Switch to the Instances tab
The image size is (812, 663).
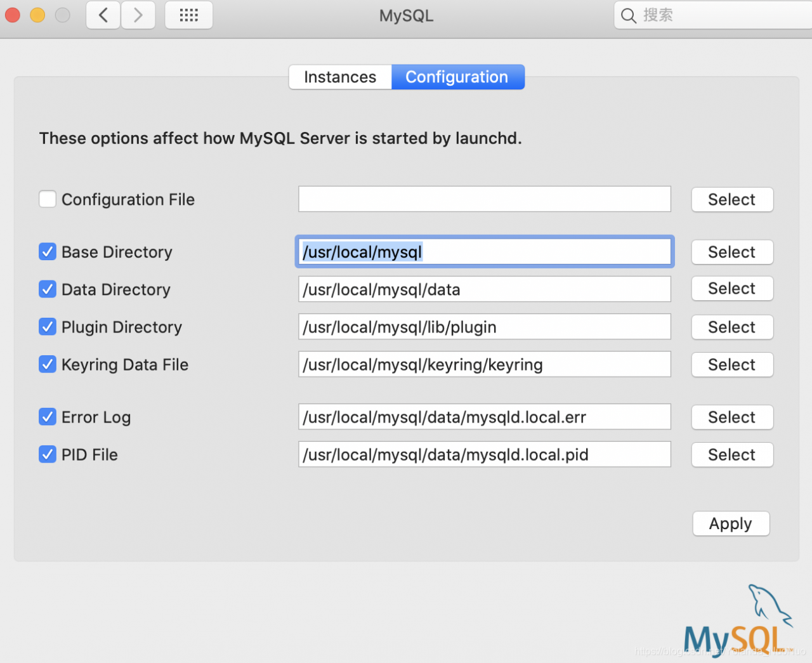(340, 77)
